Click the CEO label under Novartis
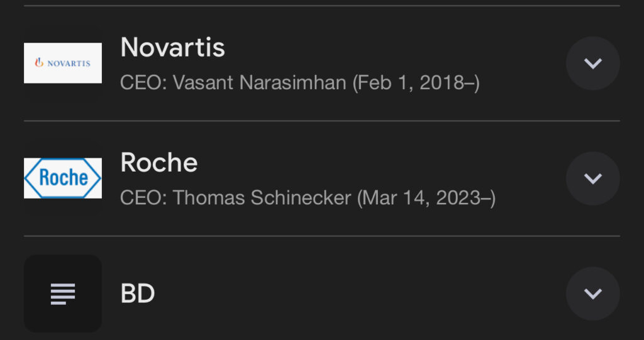The width and height of the screenshot is (644, 340). 144,82
